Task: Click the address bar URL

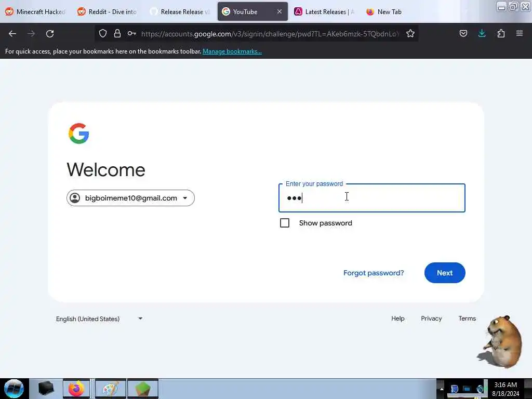Action: pyautogui.click(x=270, y=34)
